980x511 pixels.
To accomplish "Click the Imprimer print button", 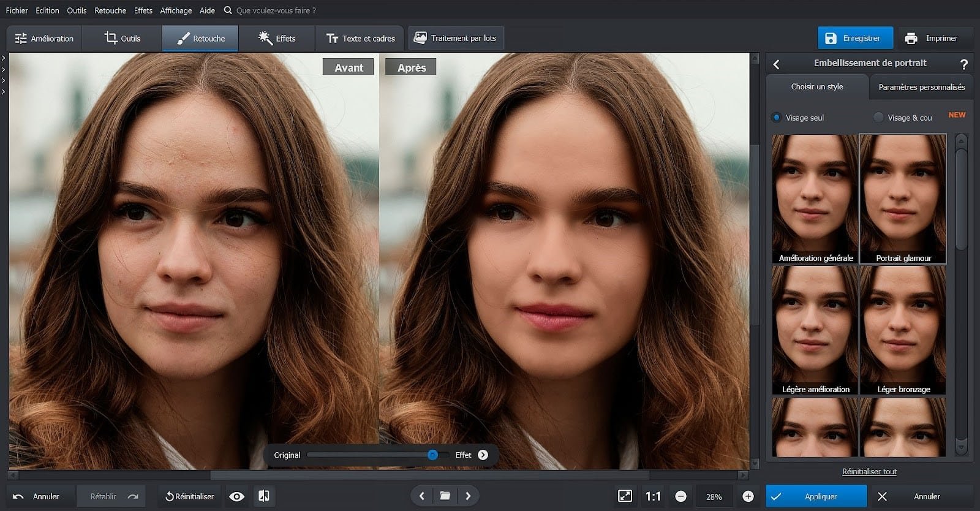I will pos(935,38).
